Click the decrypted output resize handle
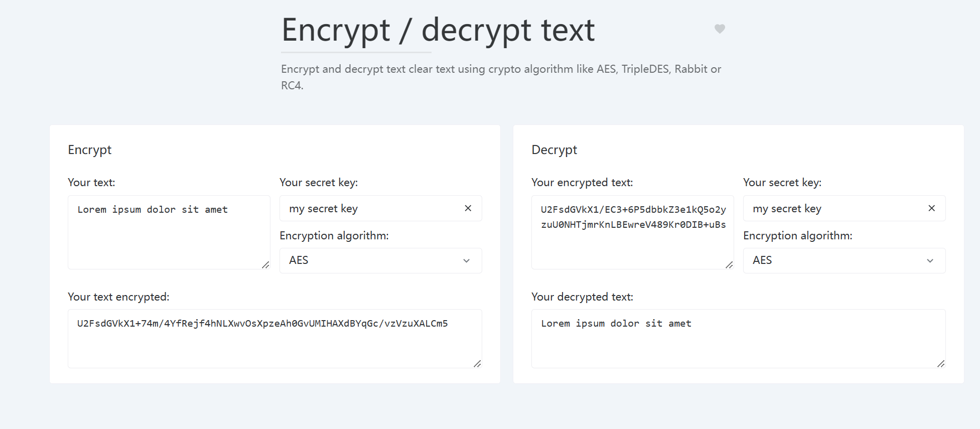 pyautogui.click(x=941, y=364)
